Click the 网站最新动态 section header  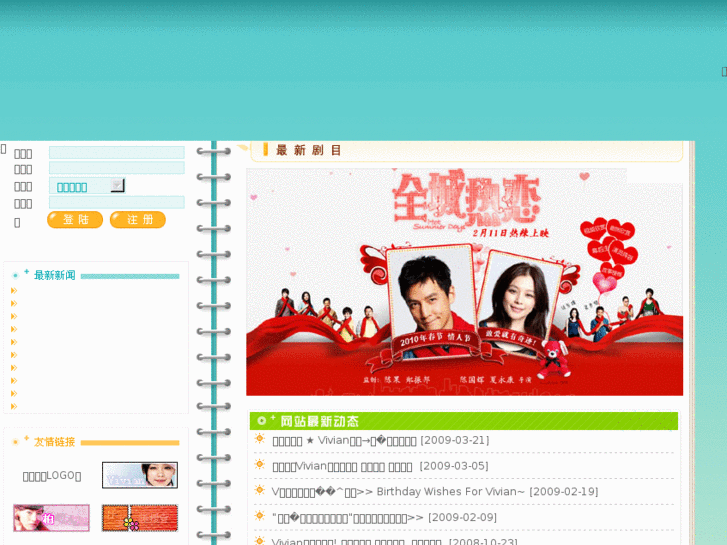[x=464, y=421]
